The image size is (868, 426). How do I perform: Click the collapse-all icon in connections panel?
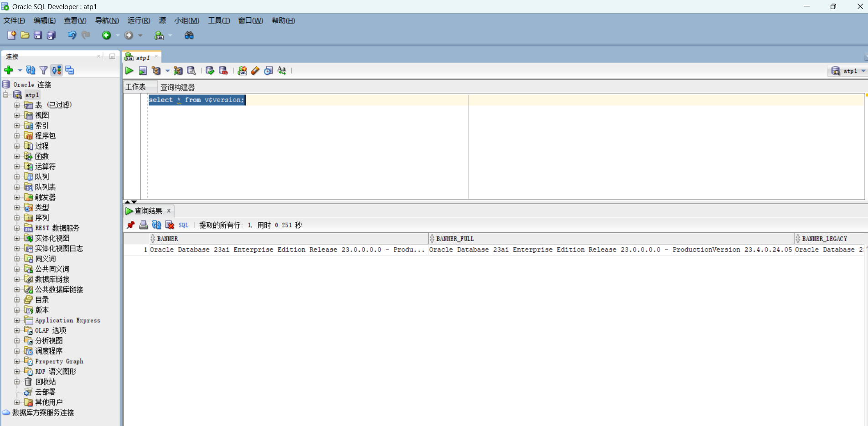(x=69, y=70)
